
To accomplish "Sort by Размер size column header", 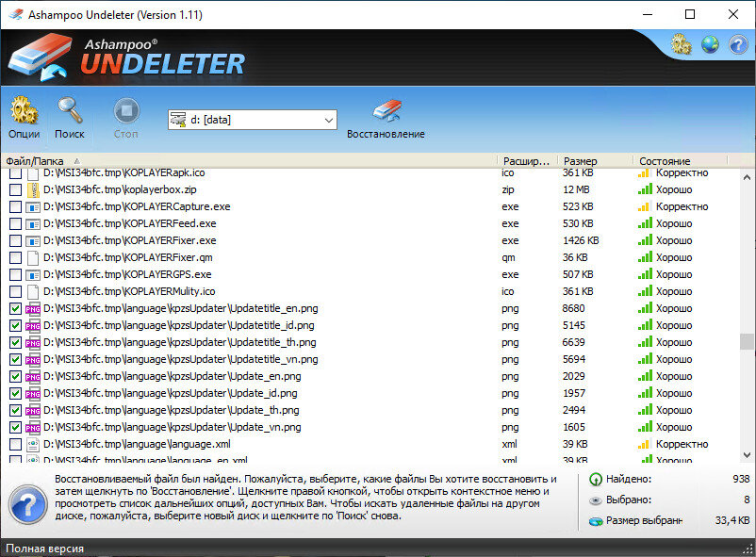I will click(x=595, y=161).
